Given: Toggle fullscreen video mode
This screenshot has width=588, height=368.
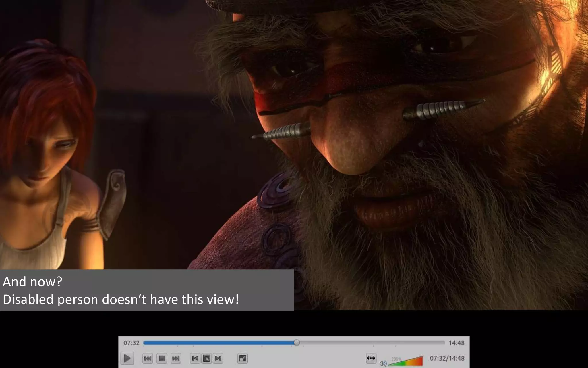Looking at the screenshot, I should [x=243, y=358].
